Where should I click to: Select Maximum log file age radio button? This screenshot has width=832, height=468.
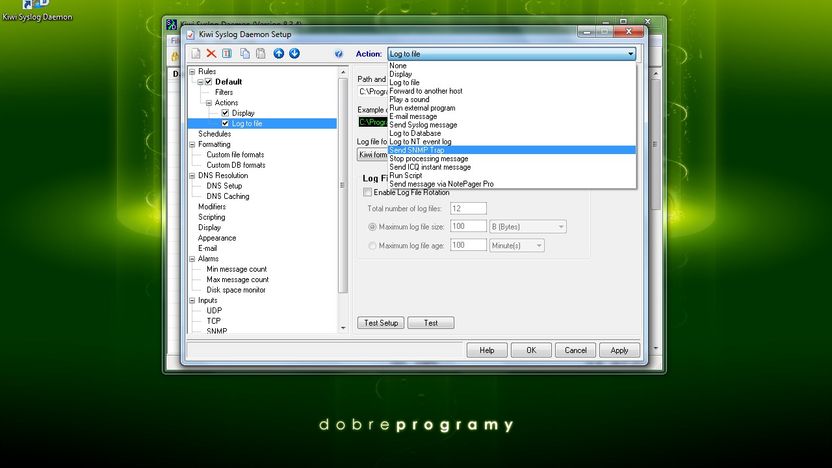[372, 246]
